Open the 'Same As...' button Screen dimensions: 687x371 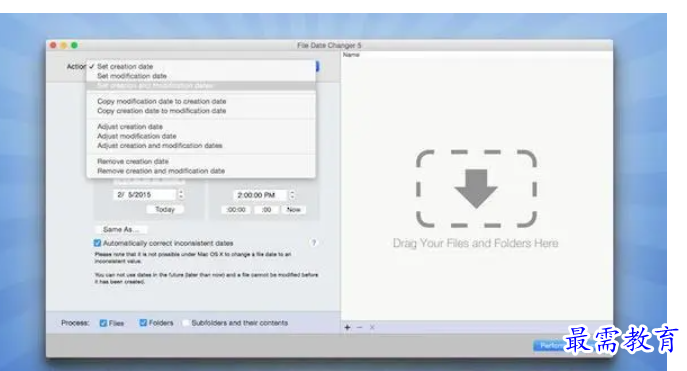tap(121, 230)
